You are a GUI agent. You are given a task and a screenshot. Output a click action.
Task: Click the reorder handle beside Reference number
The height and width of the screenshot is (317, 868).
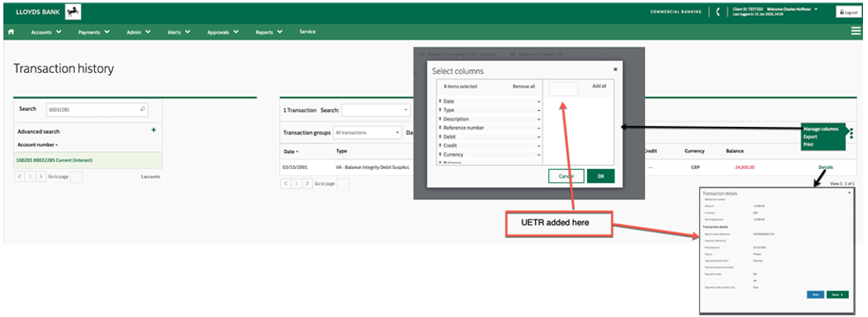440,128
